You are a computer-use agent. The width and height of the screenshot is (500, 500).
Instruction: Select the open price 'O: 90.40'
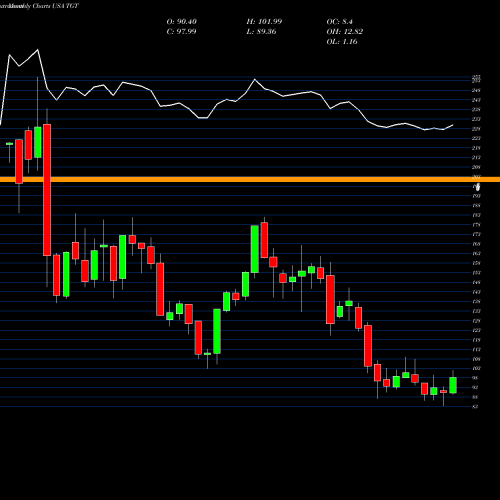coord(182,22)
